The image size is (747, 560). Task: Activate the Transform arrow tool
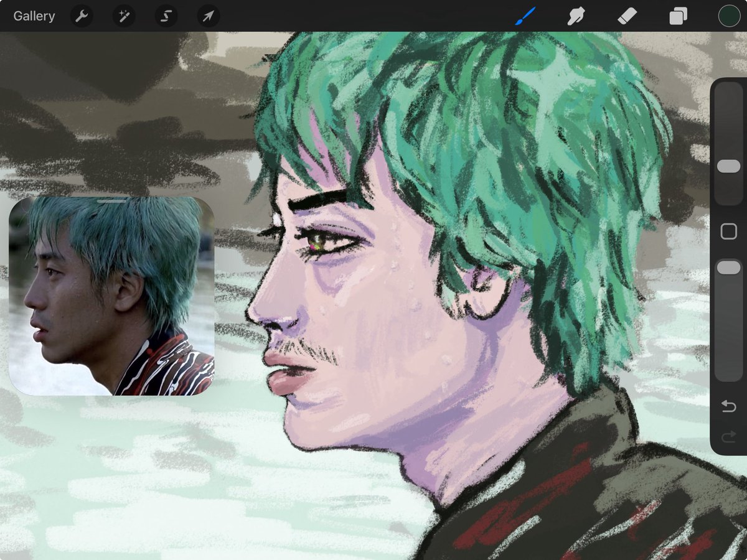tap(209, 16)
